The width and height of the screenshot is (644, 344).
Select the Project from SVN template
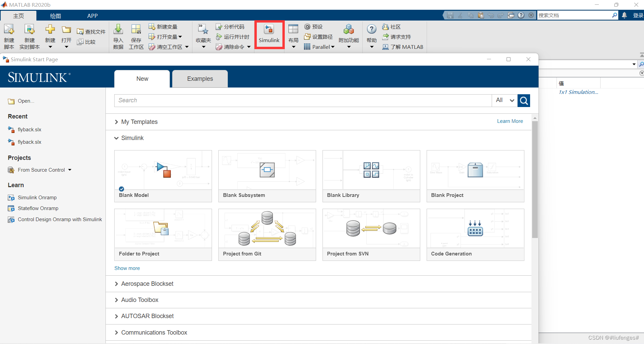371,235
